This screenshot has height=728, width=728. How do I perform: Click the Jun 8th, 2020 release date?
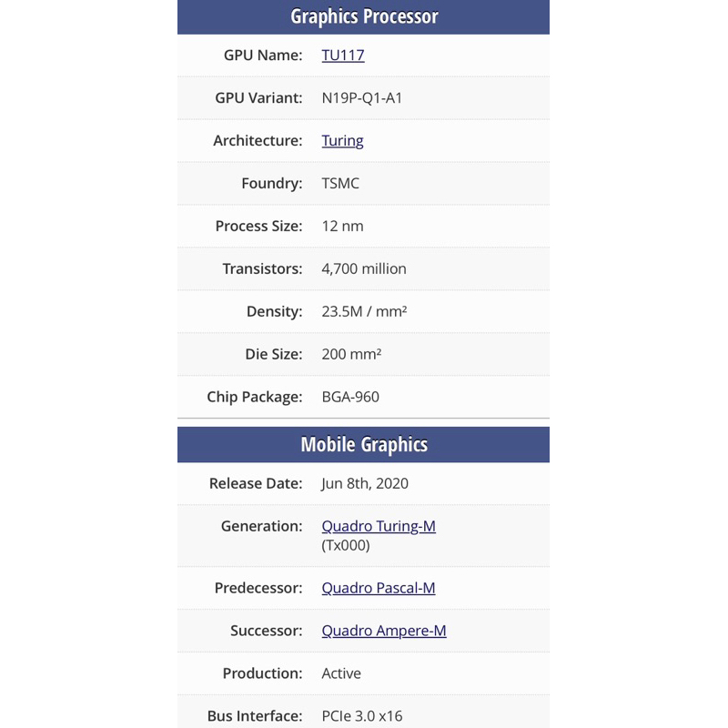click(365, 484)
